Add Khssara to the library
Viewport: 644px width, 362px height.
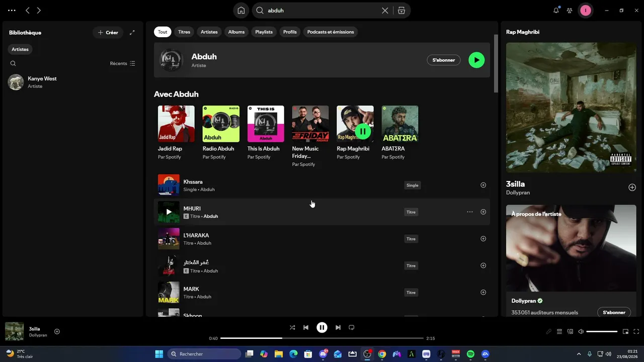[484, 185]
